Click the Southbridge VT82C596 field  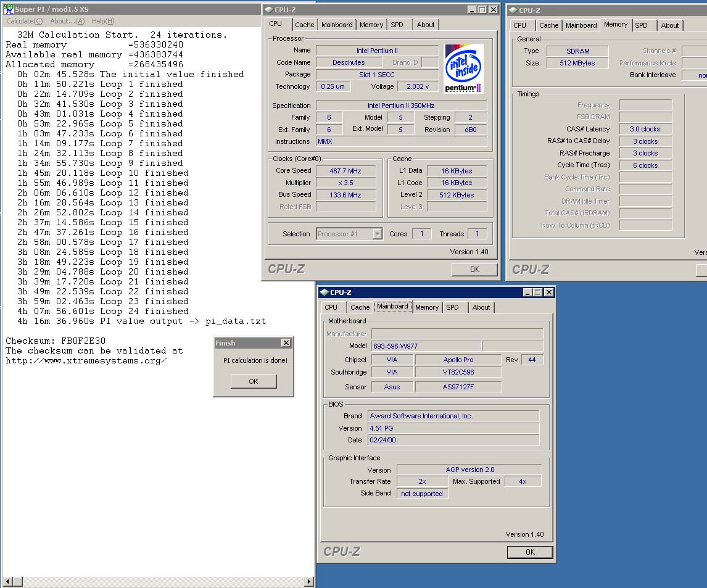point(458,372)
